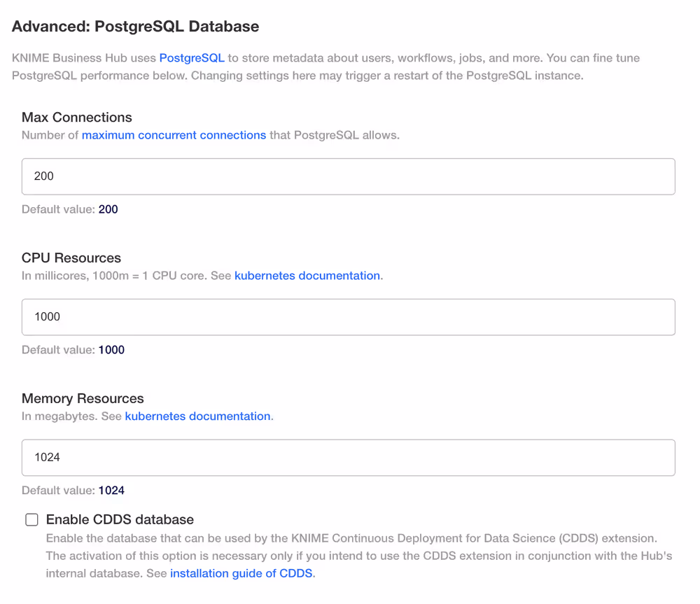View kubernetes documentation for memory resources
Viewport: 700px width, 604px height.
pos(197,416)
